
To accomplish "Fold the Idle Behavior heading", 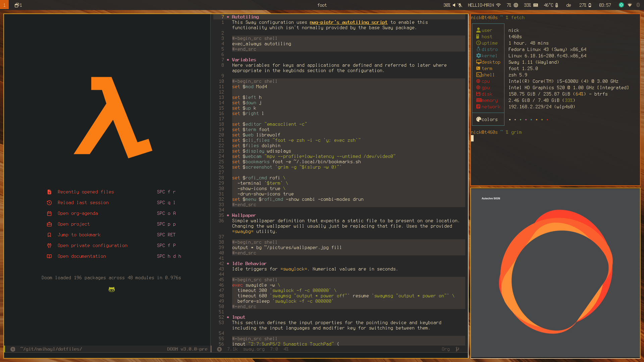I will click(249, 263).
